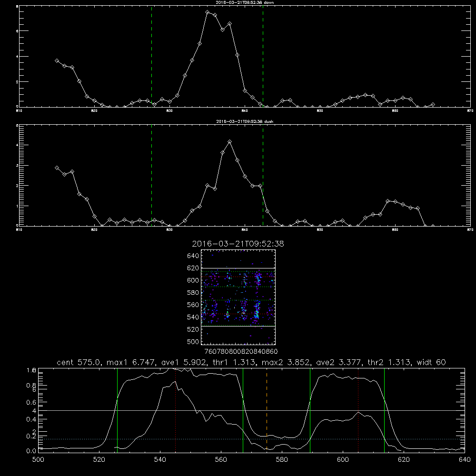Select the '580' label on the detector image y-axis
Image resolution: width=476 pixels, height=476 pixels.
(193, 293)
